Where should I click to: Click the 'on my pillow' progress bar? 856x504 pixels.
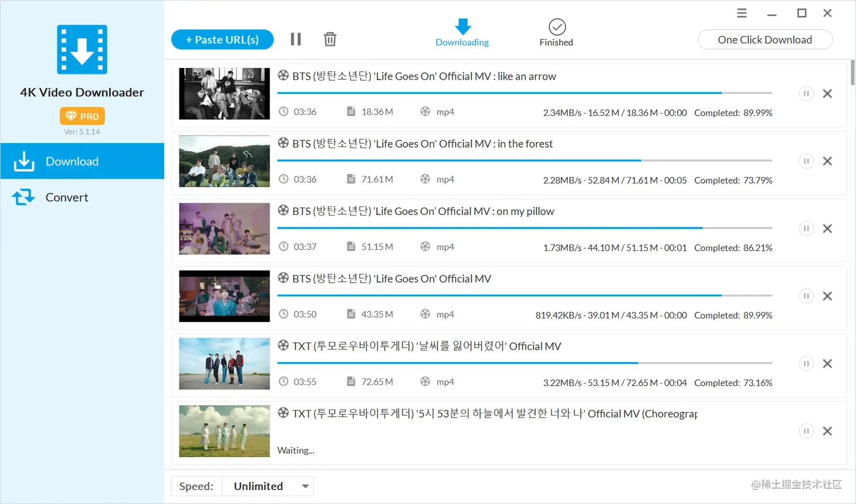click(x=524, y=228)
